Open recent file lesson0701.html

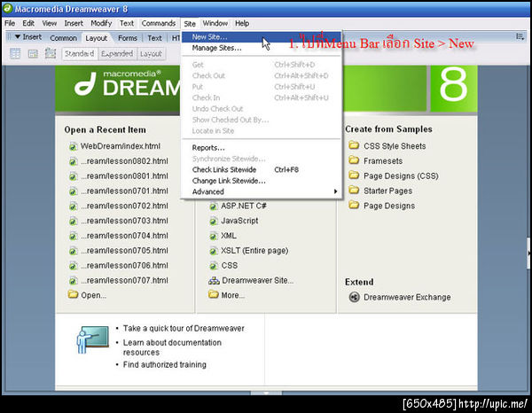coord(124,191)
